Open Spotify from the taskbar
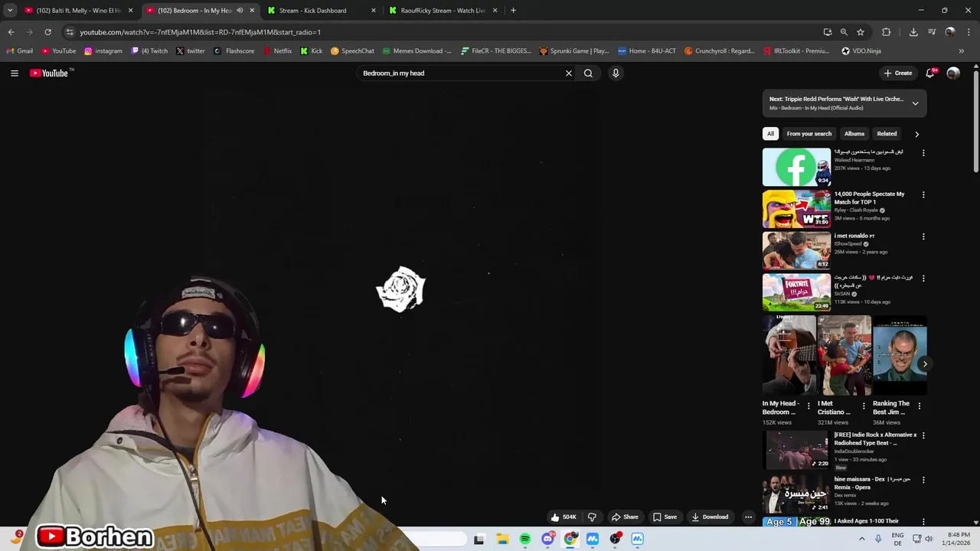 [525, 540]
